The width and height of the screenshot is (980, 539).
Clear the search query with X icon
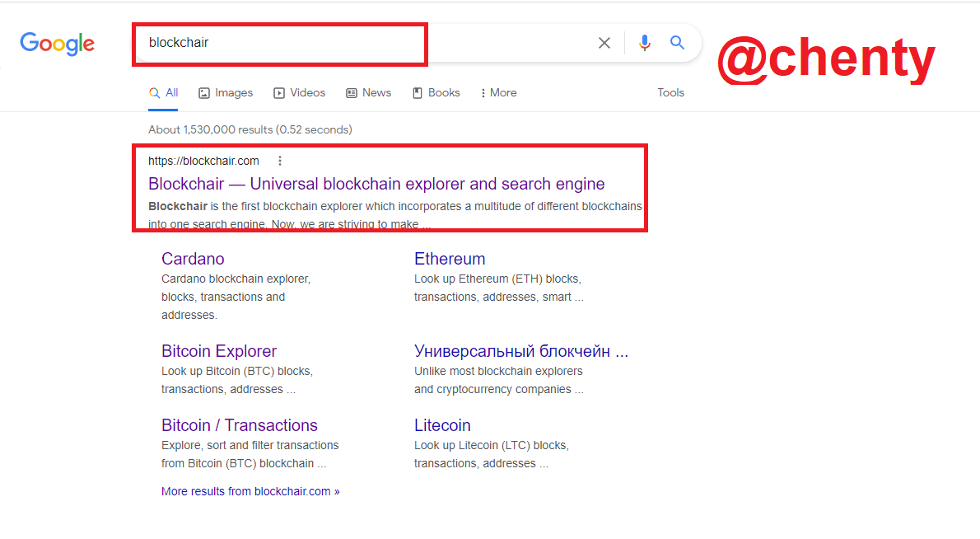[x=604, y=43]
